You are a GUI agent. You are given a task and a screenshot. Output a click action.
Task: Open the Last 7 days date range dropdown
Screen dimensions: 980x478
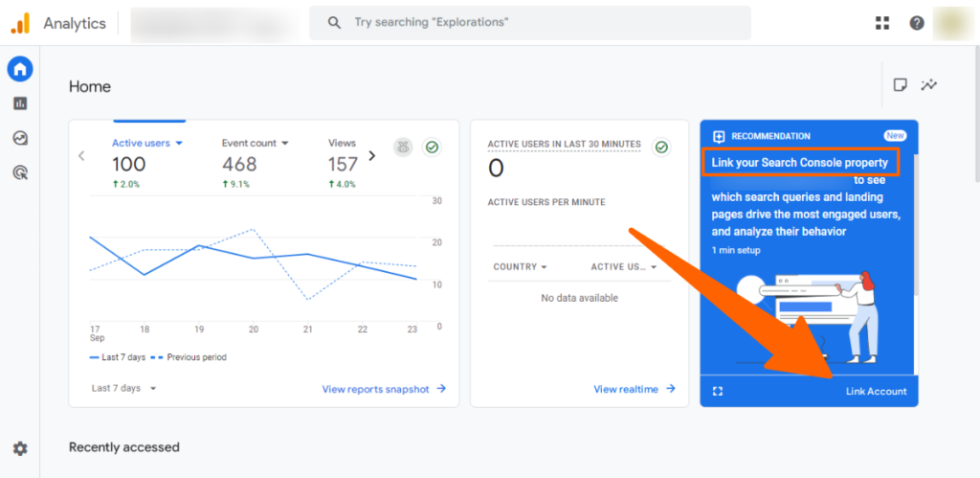click(x=124, y=388)
